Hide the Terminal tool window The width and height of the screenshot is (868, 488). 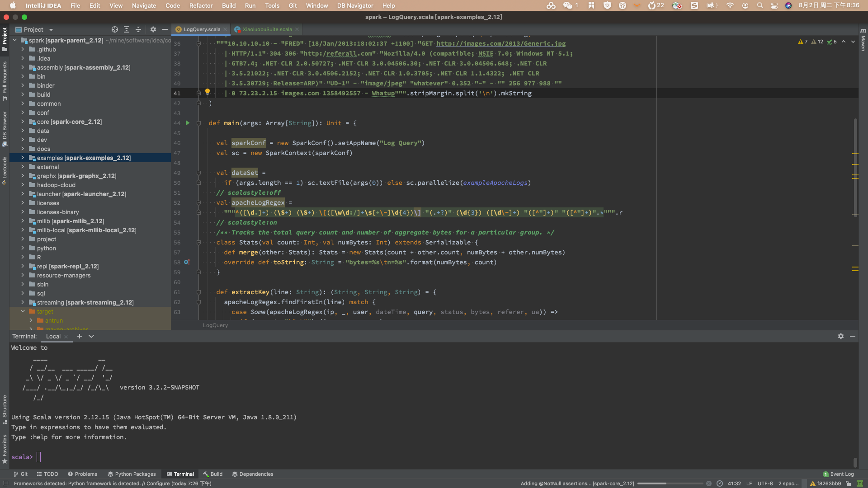[853, 336]
